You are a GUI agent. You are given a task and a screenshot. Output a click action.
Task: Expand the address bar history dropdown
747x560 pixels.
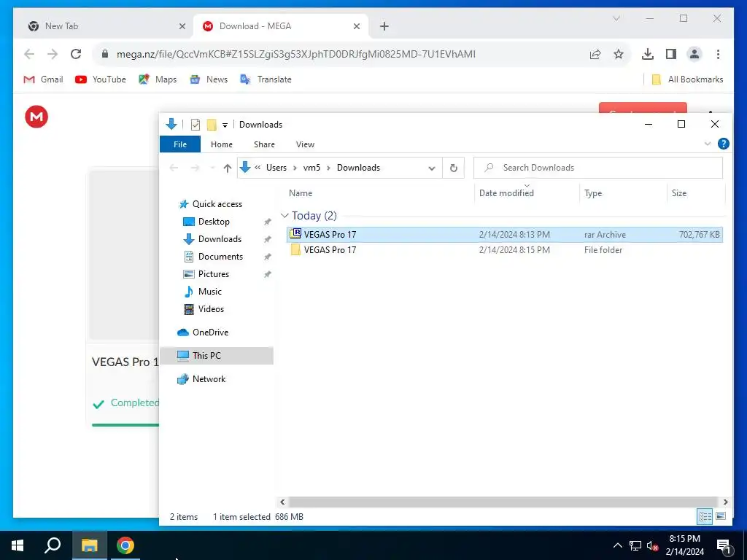pyautogui.click(x=432, y=168)
